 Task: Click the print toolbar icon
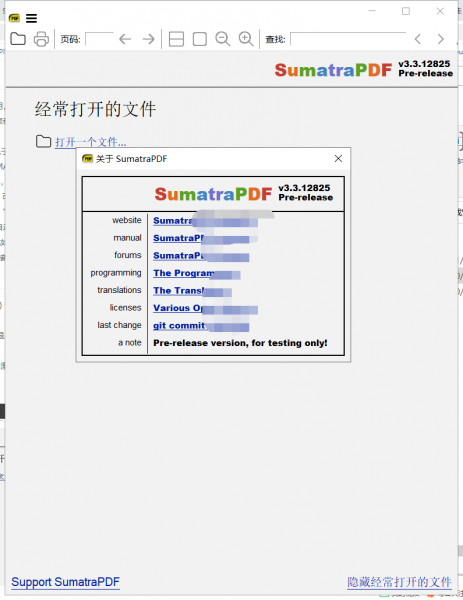click(41, 39)
